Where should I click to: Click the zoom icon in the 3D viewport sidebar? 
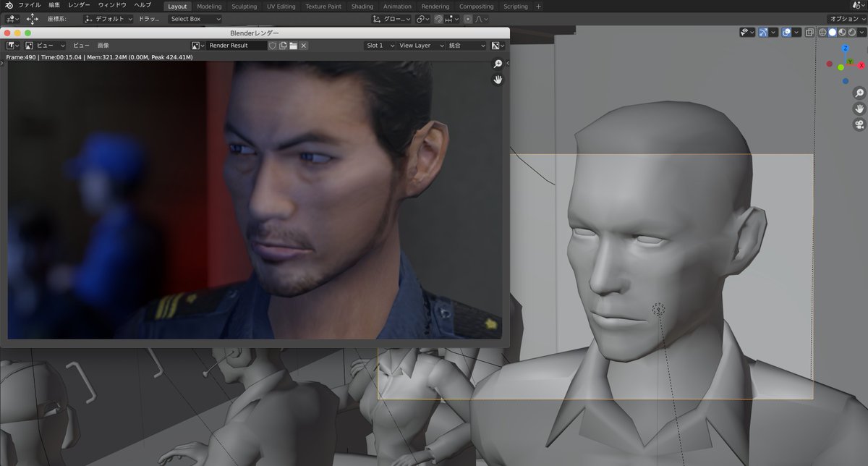859,93
